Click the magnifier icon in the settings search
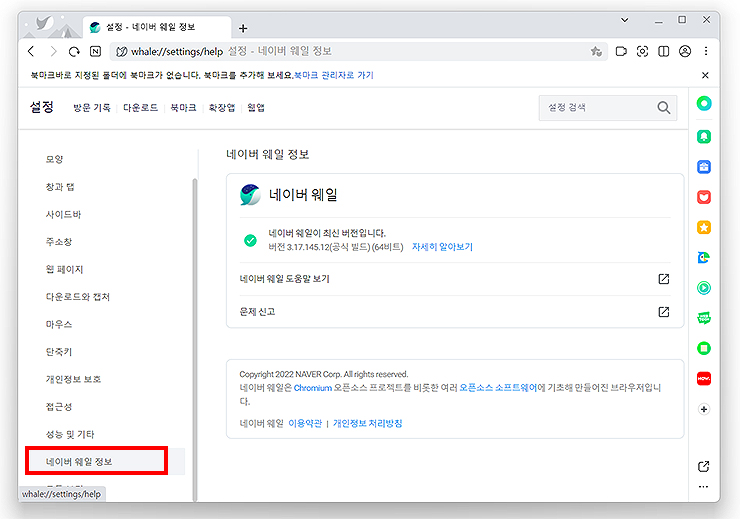The height and width of the screenshot is (519, 740). tap(664, 108)
